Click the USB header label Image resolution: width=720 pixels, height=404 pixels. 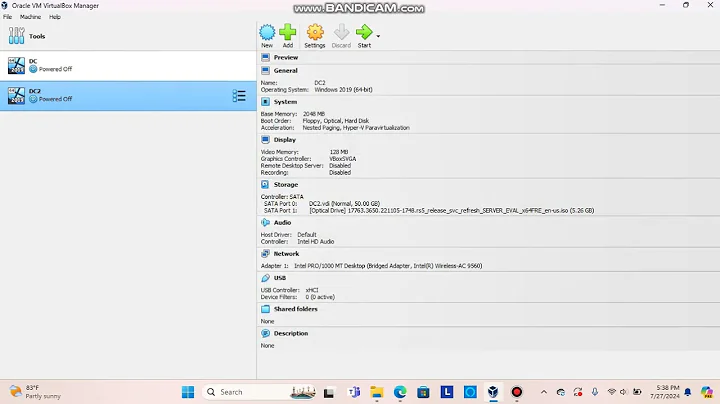click(x=280, y=278)
